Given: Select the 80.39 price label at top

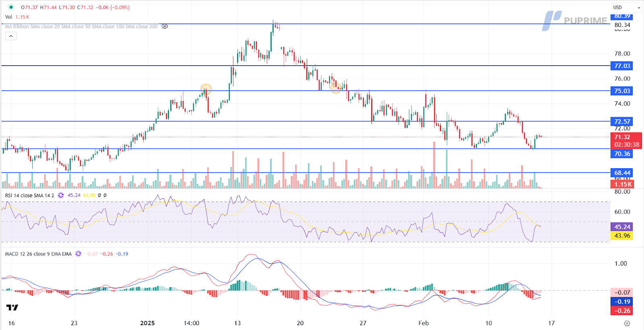Looking at the screenshot, I should click(x=622, y=16).
